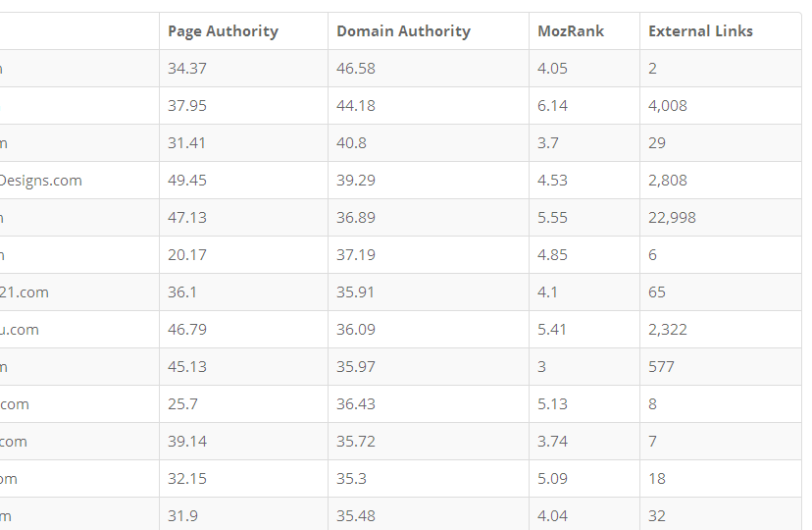The height and width of the screenshot is (530, 812).
Task: Select the External Links value 577
Action: [x=661, y=367]
